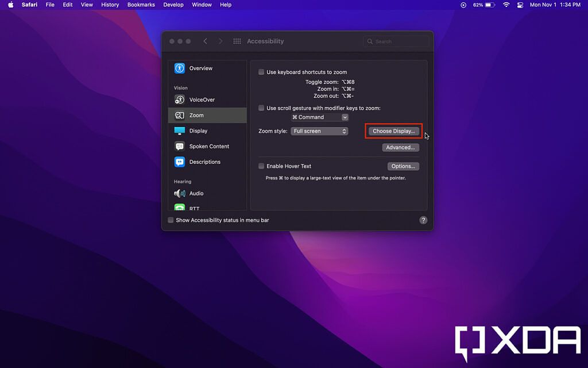Enable Hover Text
The image size is (588, 368).
[261, 166]
